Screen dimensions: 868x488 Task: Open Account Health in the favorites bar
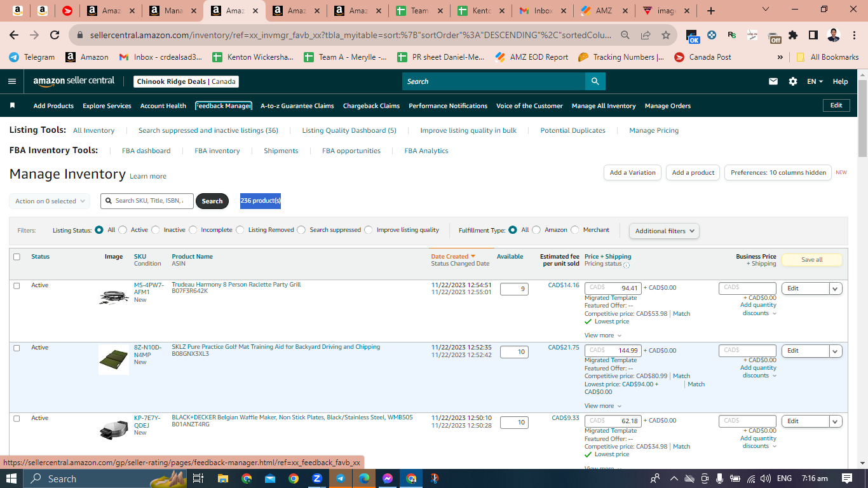[x=163, y=105]
